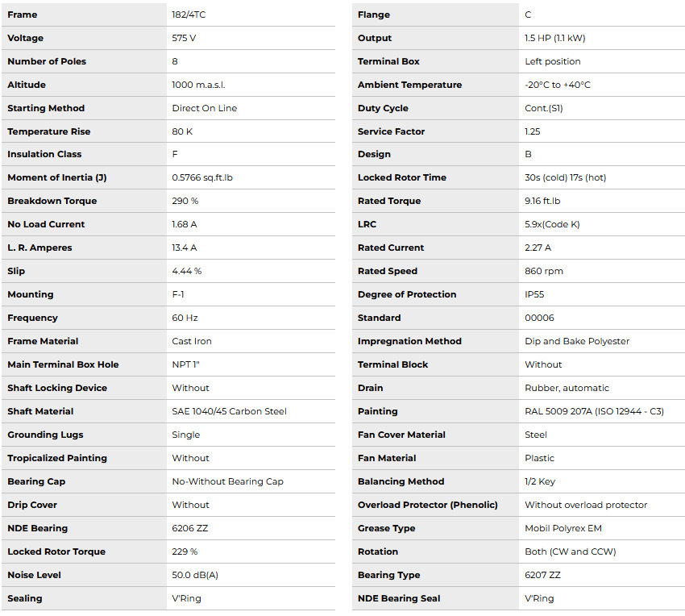Select the Grease Type value Mobil Polyrex EM
This screenshot has height=616, width=685.
pyautogui.click(x=563, y=528)
